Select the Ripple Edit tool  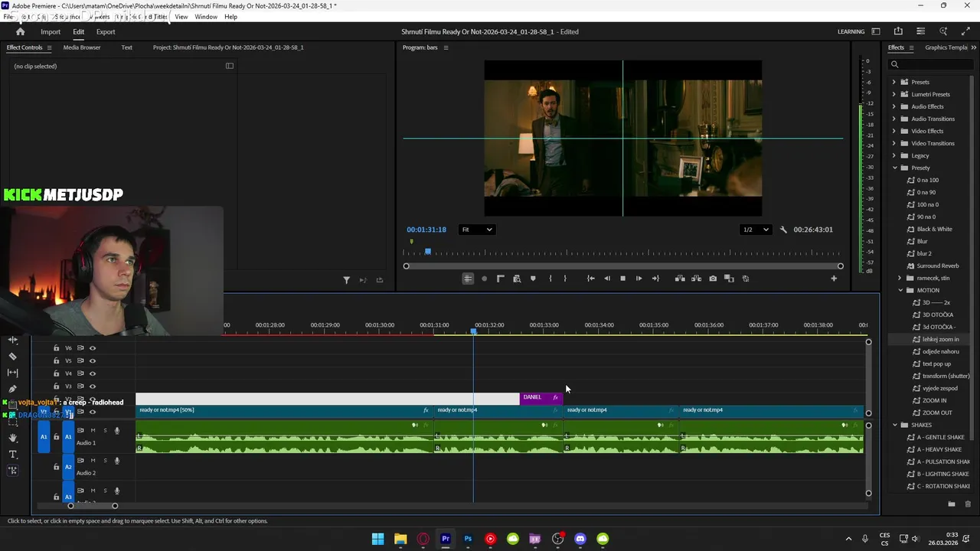pos(12,340)
